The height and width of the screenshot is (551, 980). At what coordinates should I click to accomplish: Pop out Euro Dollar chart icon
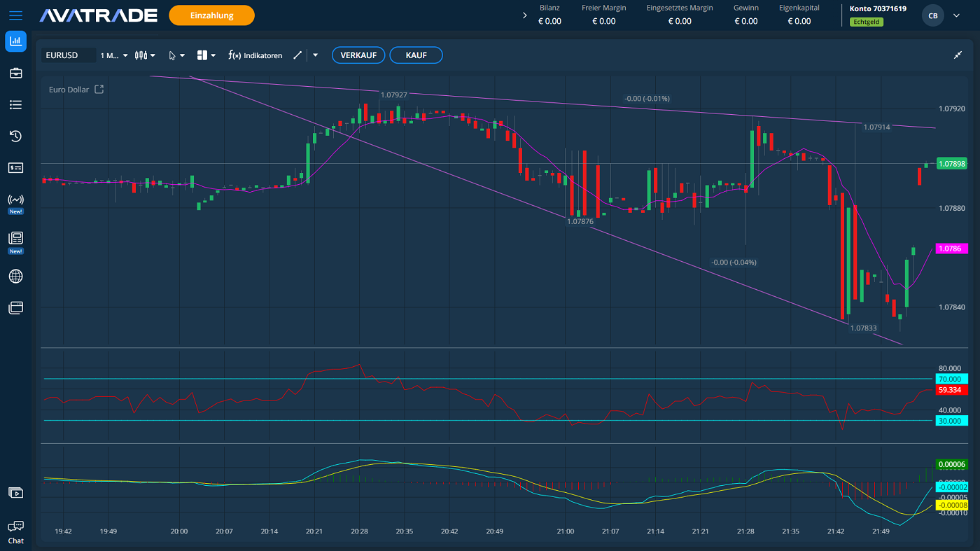[99, 90]
